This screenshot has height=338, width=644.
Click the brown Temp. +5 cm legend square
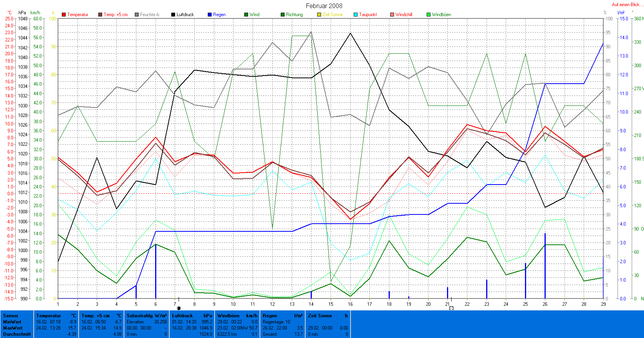click(100, 15)
